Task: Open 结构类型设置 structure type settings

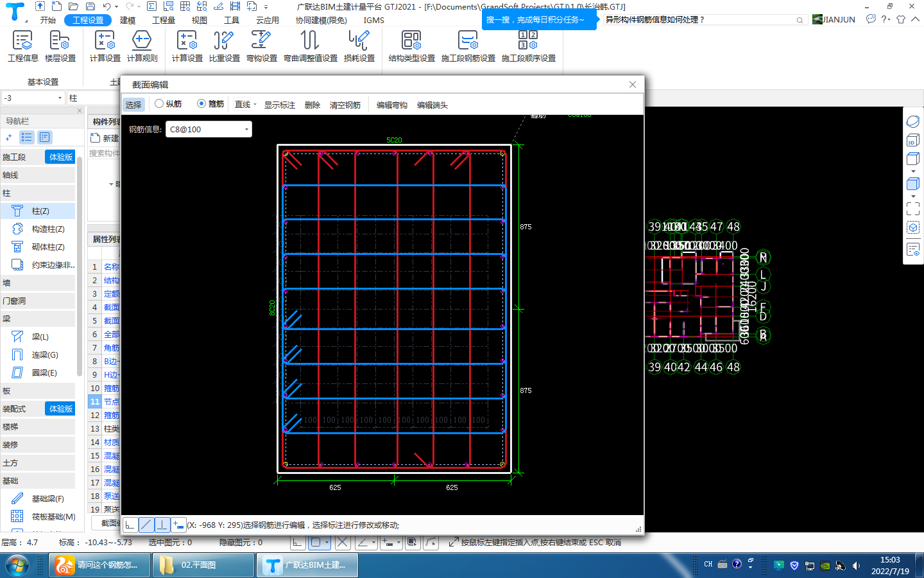Action: click(411, 46)
